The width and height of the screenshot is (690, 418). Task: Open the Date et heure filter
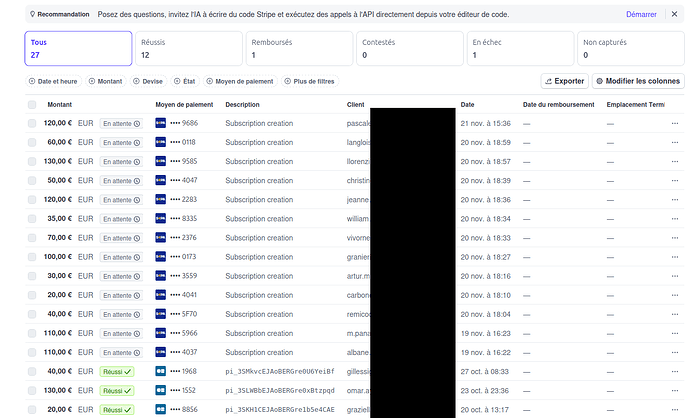[x=54, y=81]
